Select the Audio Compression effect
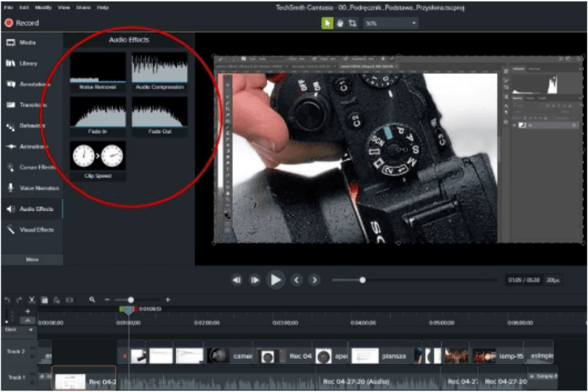588x392 pixels. [159, 72]
